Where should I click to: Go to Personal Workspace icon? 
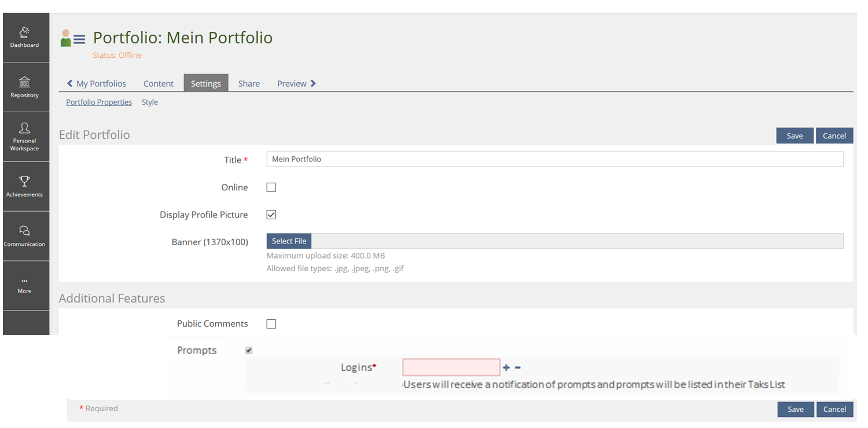24,128
